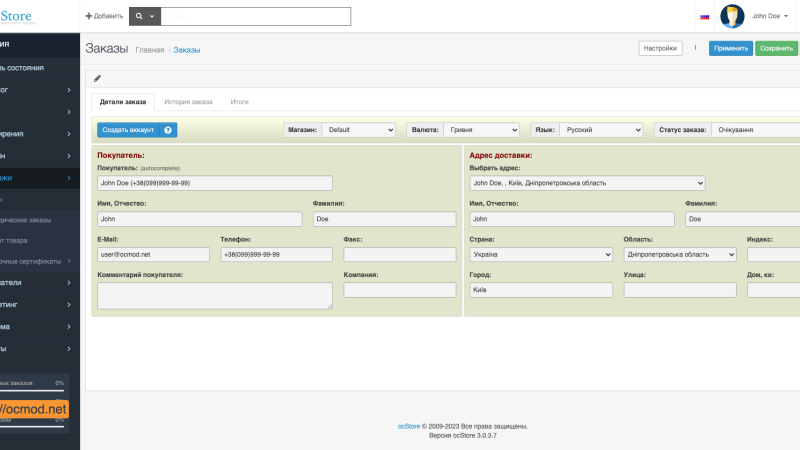Click the Комментарий покупателя text area
This screenshot has width=800, height=450.
pyautogui.click(x=215, y=296)
